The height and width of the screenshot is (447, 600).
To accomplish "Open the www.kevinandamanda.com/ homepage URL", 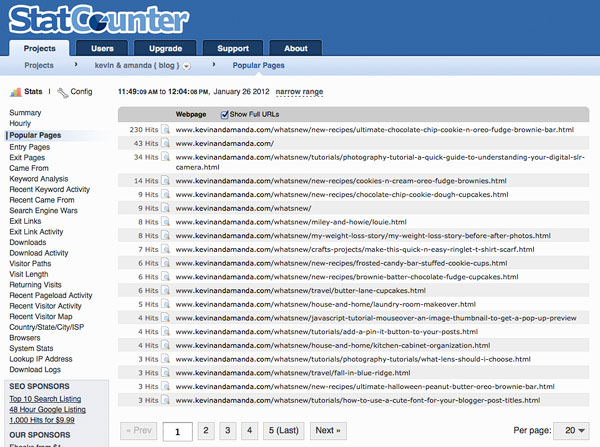I will (x=225, y=144).
